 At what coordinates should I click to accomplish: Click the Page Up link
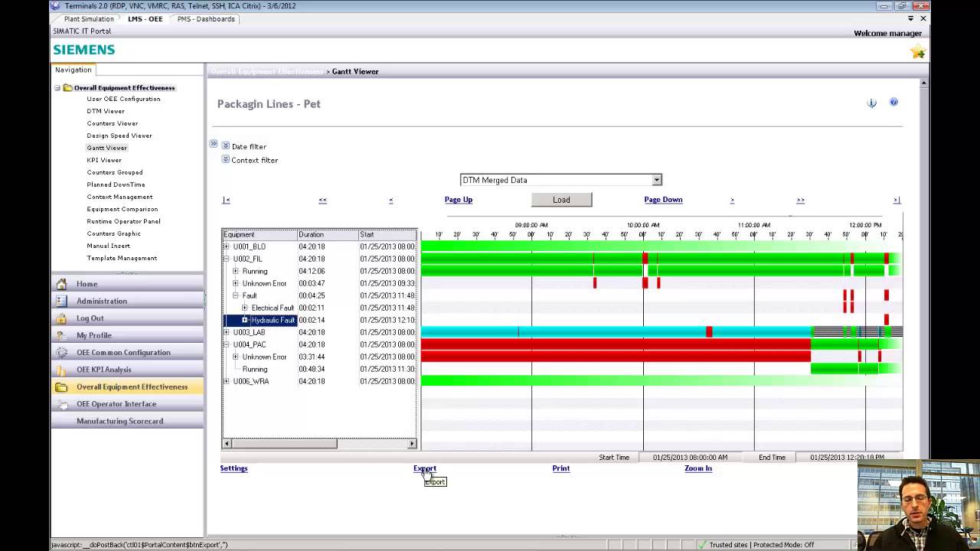pyautogui.click(x=459, y=200)
